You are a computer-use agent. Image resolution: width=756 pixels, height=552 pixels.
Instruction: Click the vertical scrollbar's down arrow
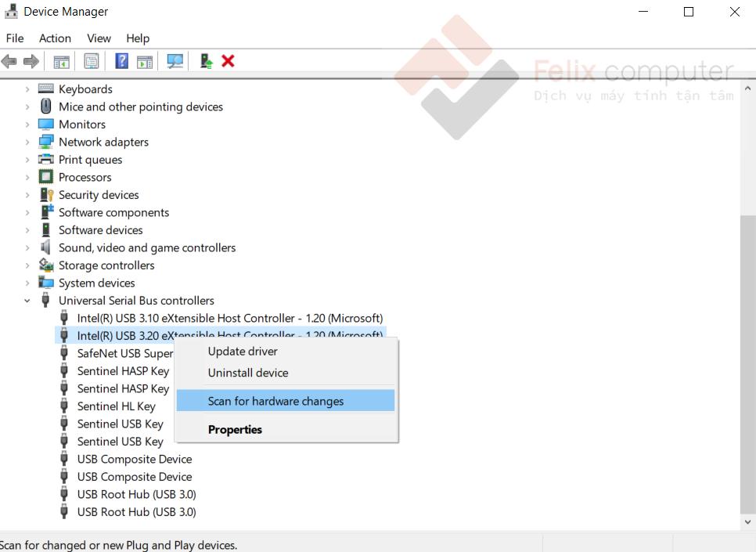pyautogui.click(x=747, y=521)
